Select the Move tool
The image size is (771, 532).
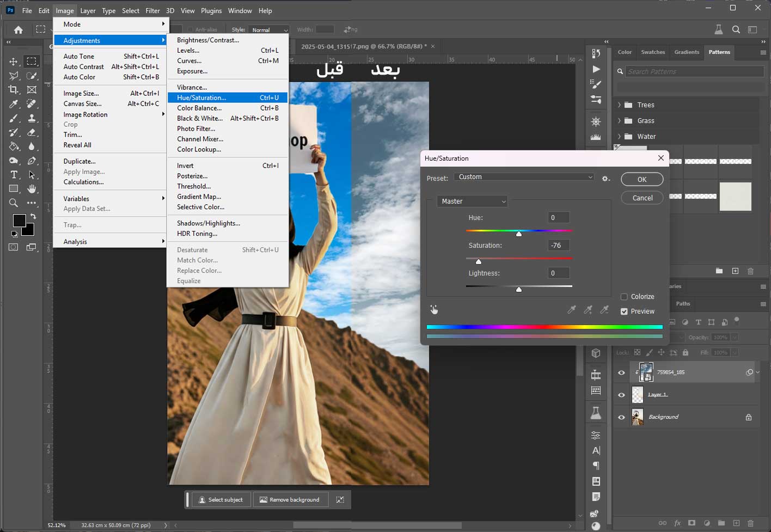14,62
